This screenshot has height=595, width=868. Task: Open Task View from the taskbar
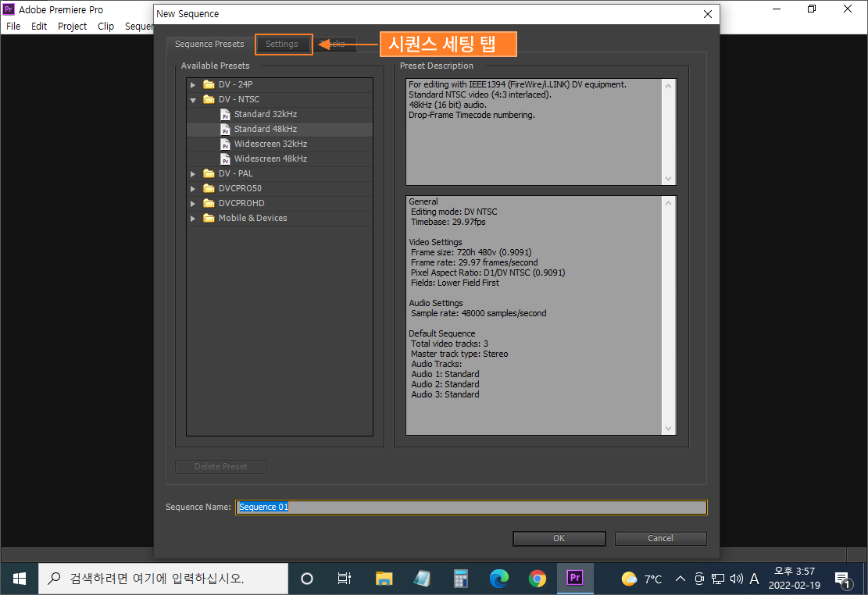coord(345,579)
